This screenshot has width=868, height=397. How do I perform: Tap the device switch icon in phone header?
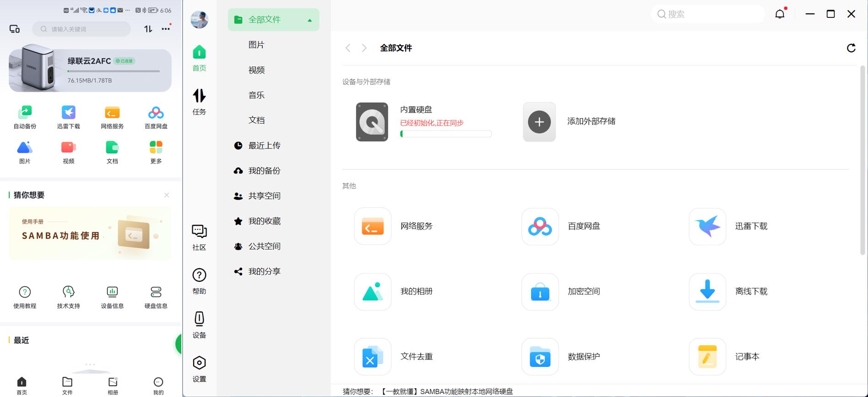pyautogui.click(x=15, y=29)
